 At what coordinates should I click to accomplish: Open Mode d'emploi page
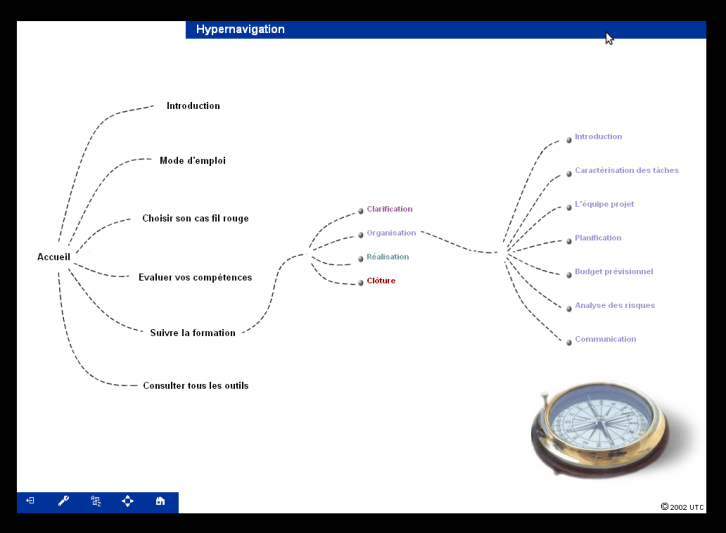pos(192,160)
